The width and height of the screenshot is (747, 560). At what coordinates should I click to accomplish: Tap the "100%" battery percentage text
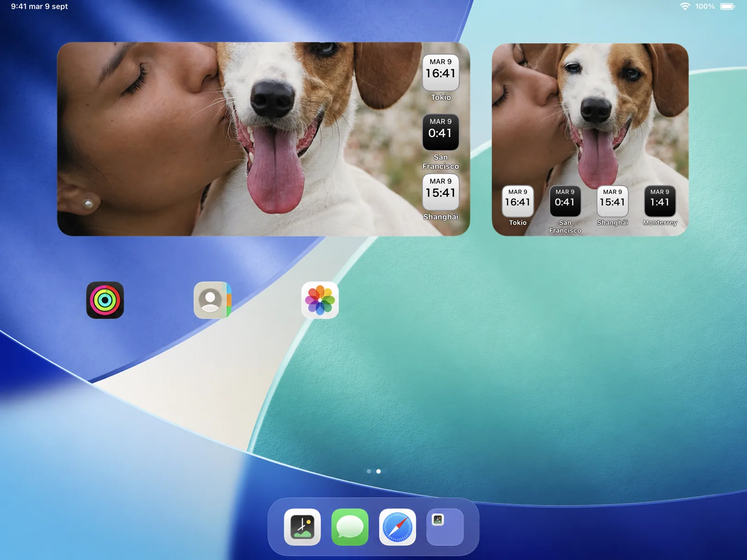point(705,6)
